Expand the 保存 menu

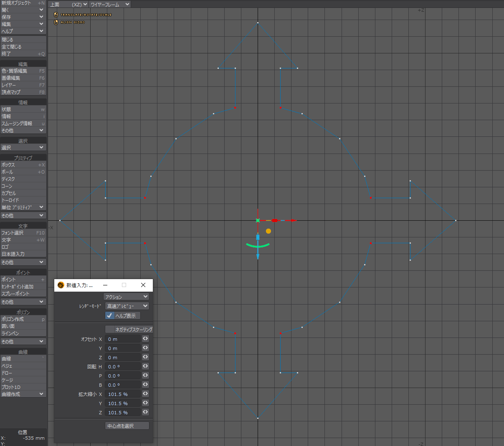[23, 17]
